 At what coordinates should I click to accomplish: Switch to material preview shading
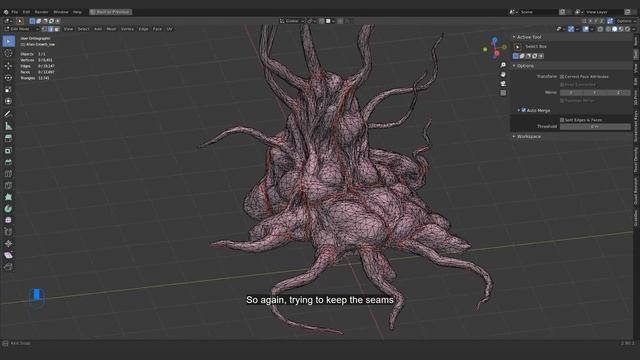click(x=621, y=29)
